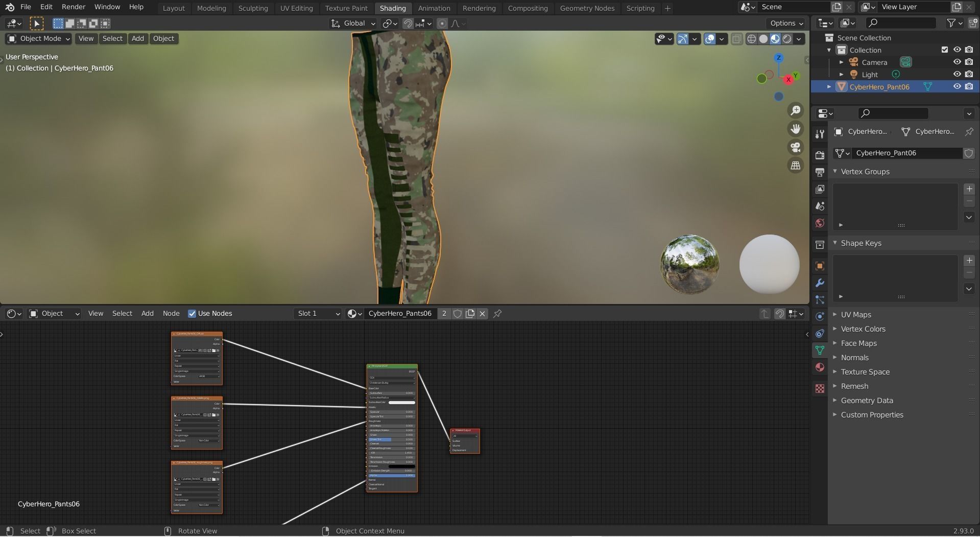Add a vertex group with plus button
This screenshot has width=980, height=537.
coord(969,189)
